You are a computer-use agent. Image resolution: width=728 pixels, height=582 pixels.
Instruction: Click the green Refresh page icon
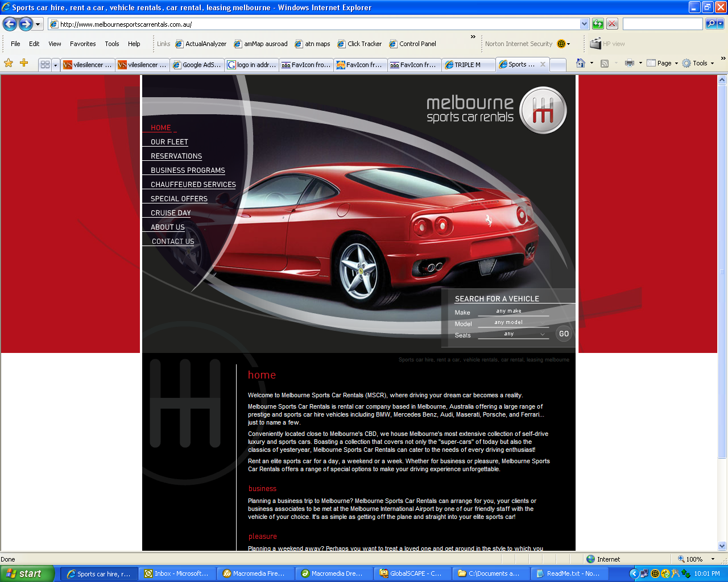[598, 24]
